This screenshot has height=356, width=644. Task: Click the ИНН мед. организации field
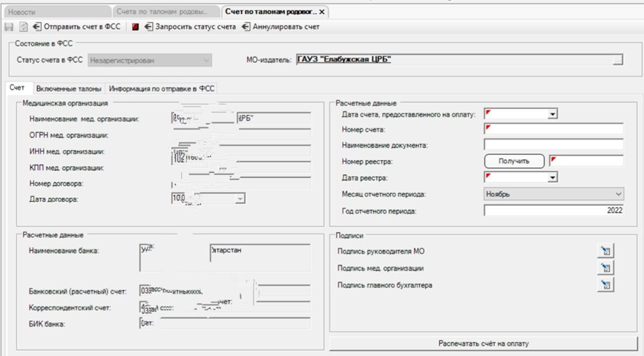(240, 151)
